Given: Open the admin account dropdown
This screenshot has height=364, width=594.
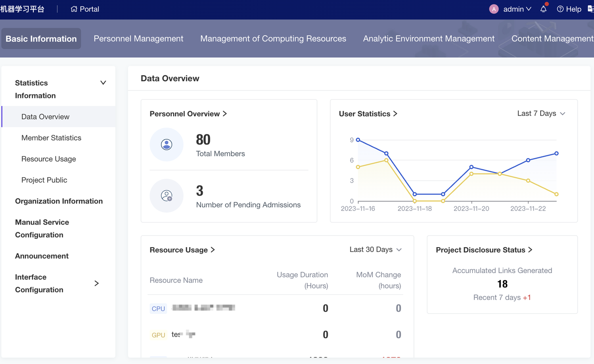Looking at the screenshot, I should tap(517, 9).
